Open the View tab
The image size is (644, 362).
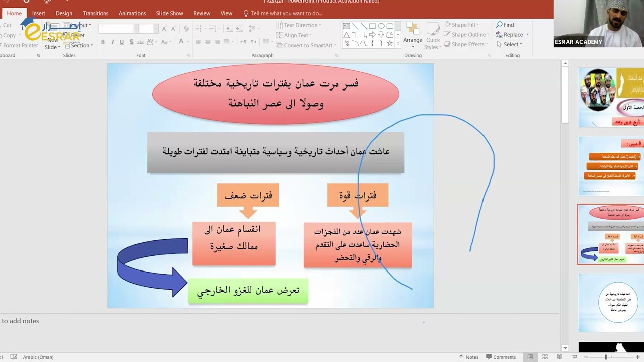(227, 13)
